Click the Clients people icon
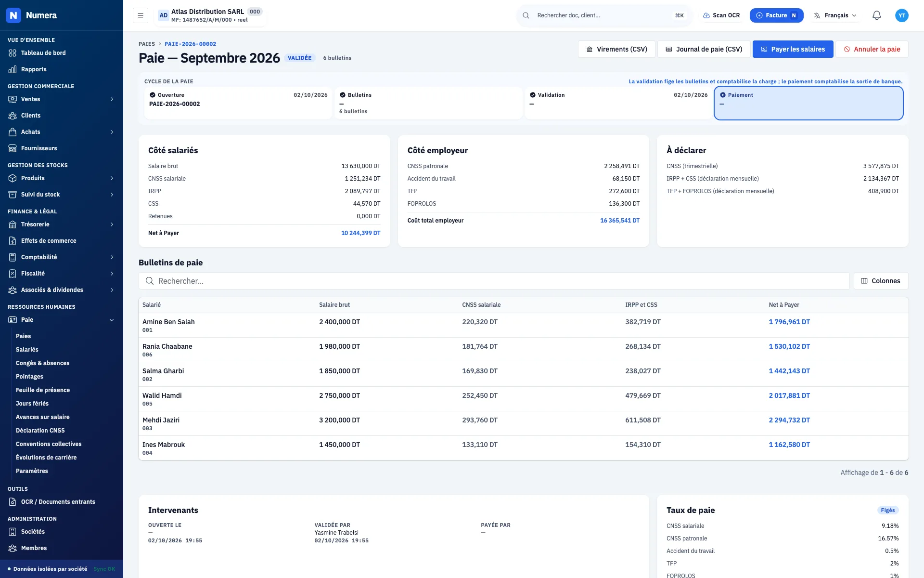This screenshot has height=578, width=924. coord(13,116)
